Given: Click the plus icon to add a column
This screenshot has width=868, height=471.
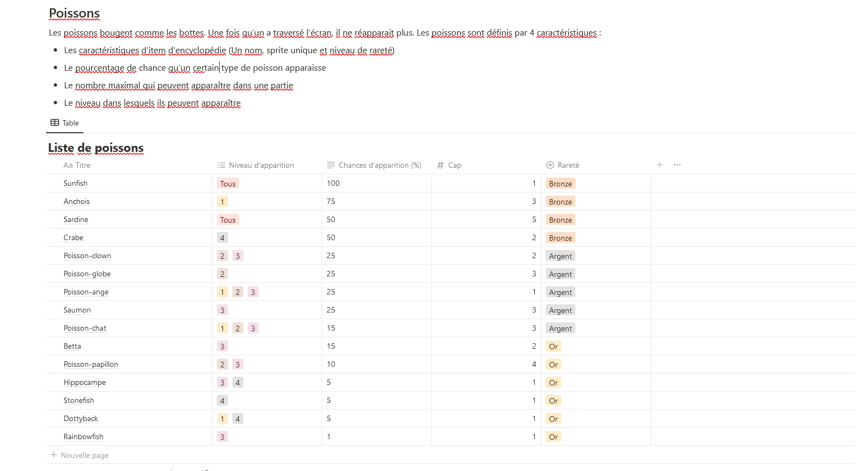Looking at the screenshot, I should tap(660, 164).
